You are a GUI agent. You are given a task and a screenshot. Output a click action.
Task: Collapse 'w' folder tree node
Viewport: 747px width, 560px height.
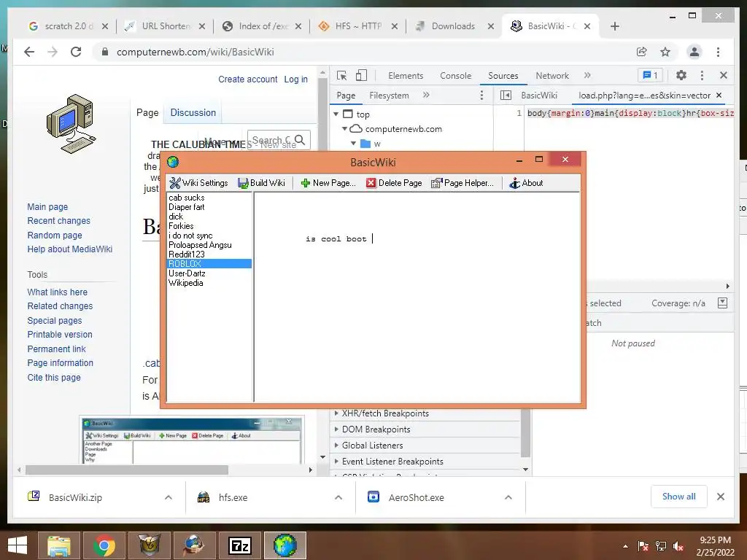click(353, 144)
